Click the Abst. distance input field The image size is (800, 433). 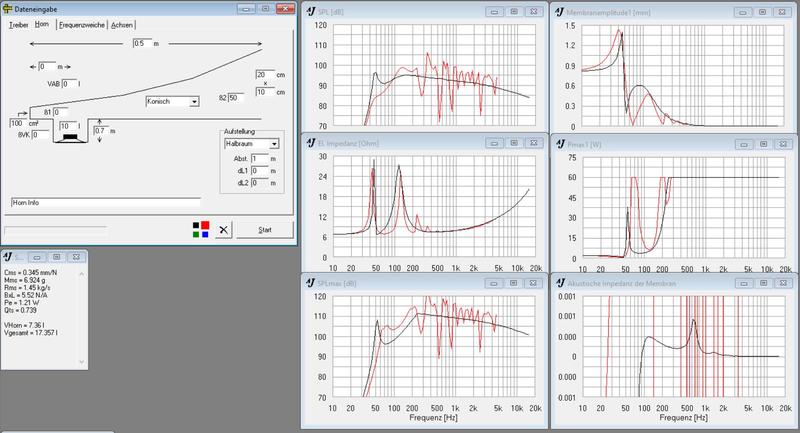(x=261, y=158)
